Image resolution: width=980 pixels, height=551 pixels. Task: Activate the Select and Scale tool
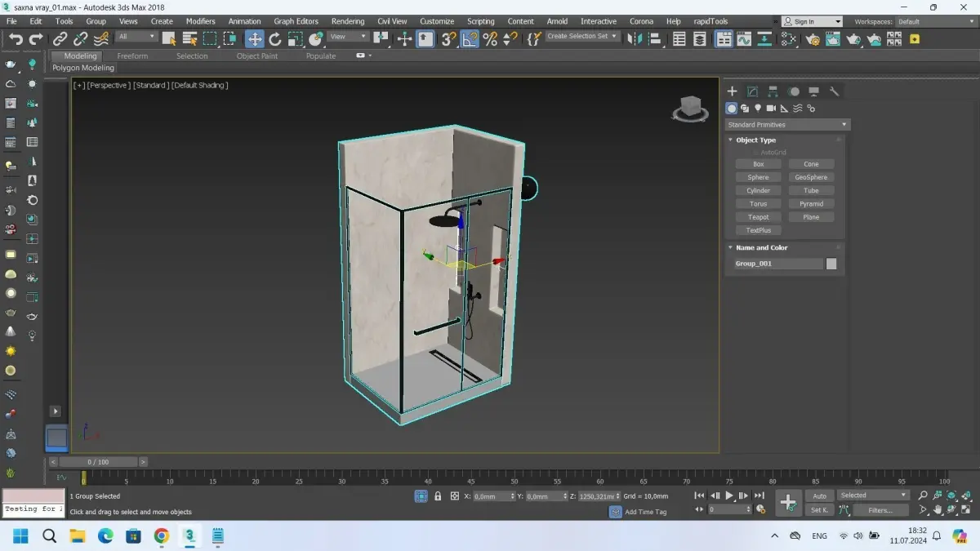coord(296,38)
